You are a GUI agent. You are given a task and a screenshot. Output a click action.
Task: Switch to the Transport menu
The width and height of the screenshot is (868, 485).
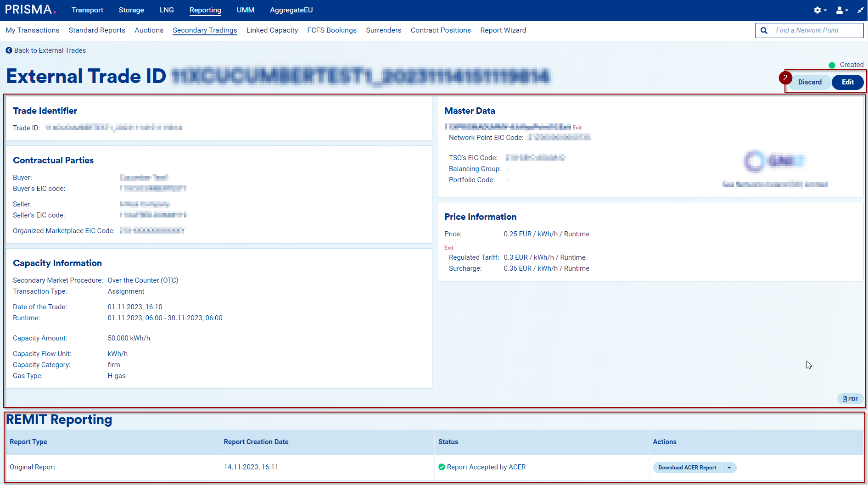[87, 10]
